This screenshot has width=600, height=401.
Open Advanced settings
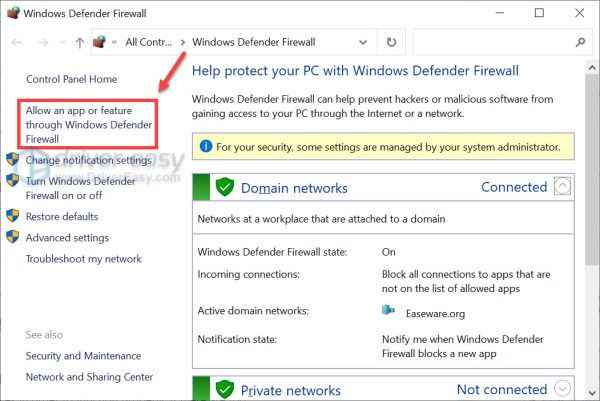coord(67,238)
